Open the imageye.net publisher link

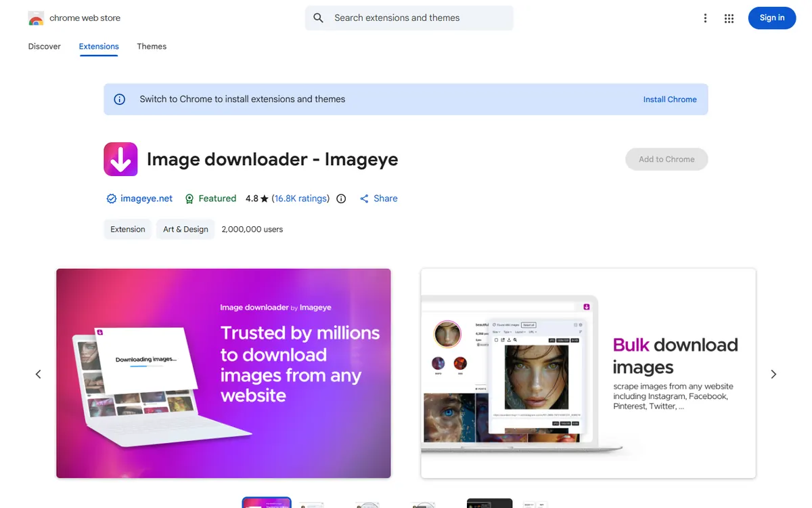[147, 198]
